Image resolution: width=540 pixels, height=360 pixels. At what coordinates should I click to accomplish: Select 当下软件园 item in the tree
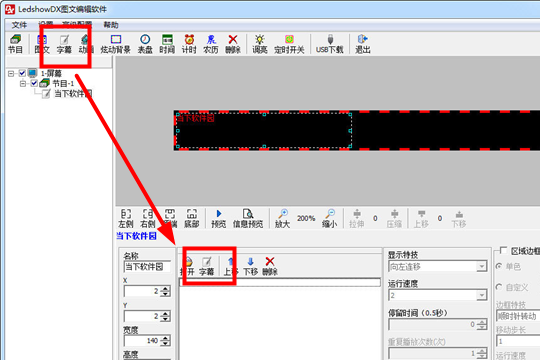point(73,93)
